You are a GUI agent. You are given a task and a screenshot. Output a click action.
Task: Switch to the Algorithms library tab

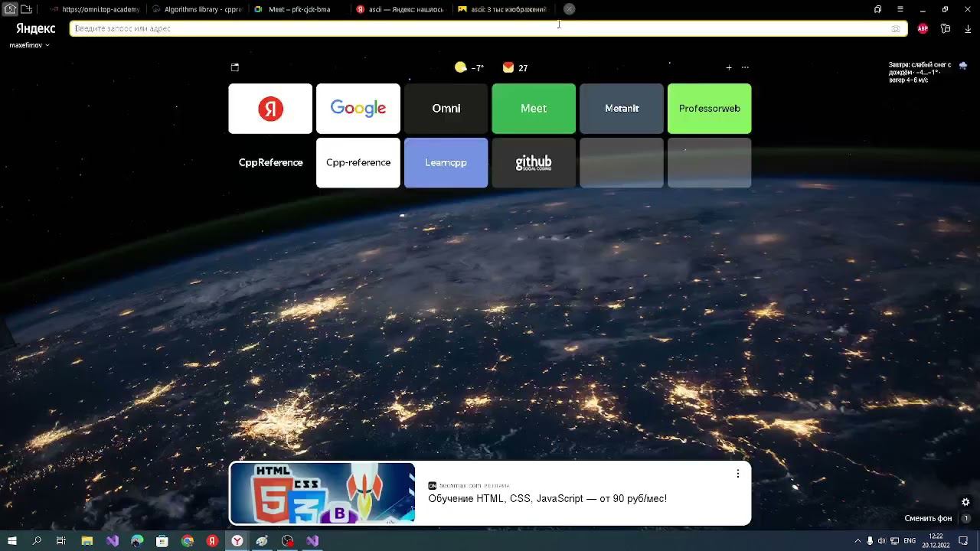197,9
